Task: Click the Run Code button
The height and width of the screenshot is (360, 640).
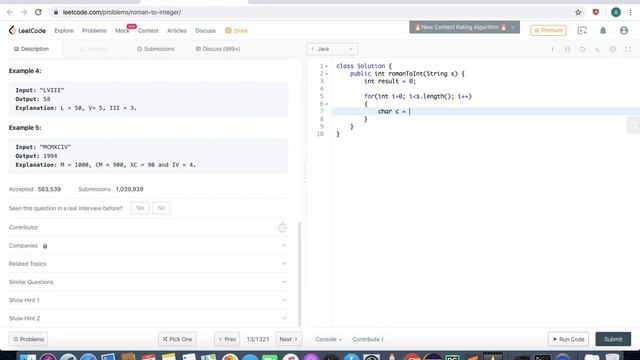Action: (568, 339)
